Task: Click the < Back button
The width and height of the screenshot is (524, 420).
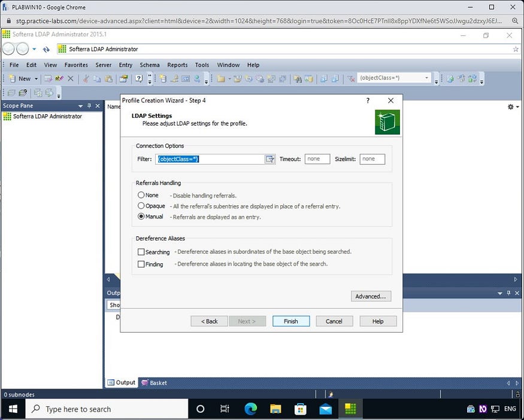Action: click(209, 321)
